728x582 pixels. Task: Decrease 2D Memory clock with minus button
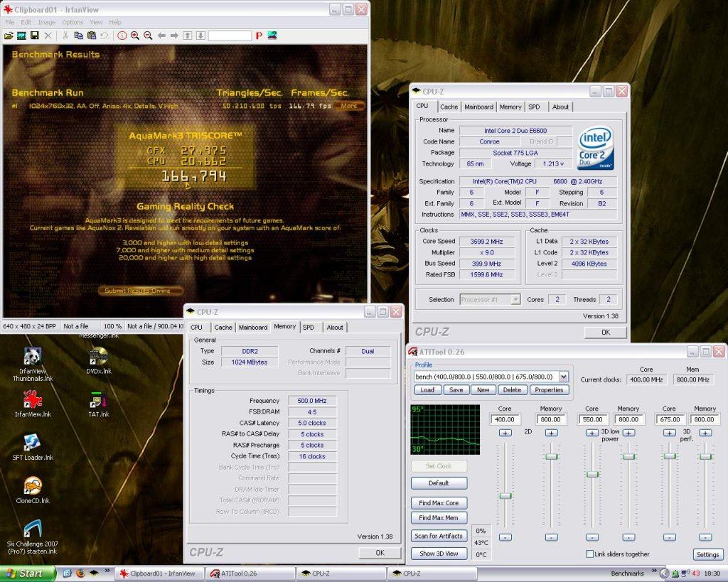tap(551, 537)
